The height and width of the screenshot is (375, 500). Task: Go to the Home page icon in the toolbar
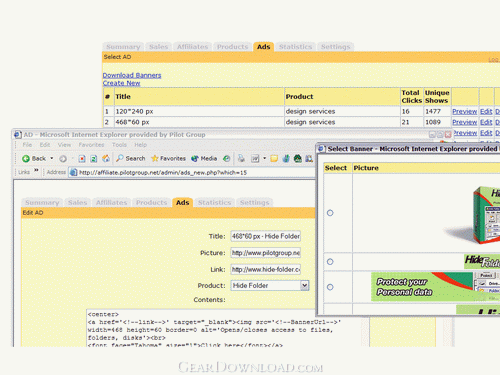click(x=106, y=159)
